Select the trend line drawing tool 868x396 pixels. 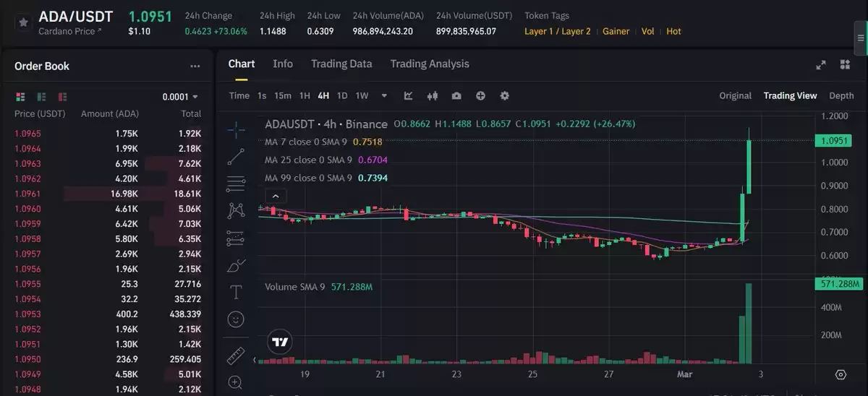pyautogui.click(x=236, y=156)
